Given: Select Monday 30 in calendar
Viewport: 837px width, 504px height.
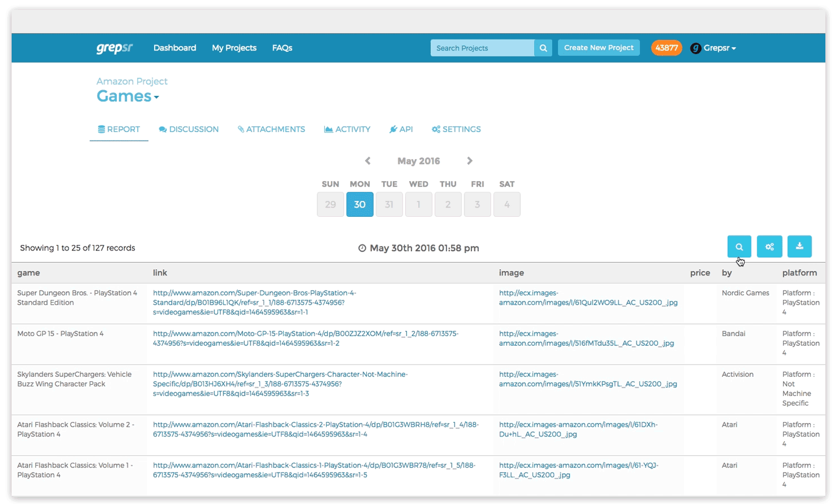Looking at the screenshot, I should point(360,204).
